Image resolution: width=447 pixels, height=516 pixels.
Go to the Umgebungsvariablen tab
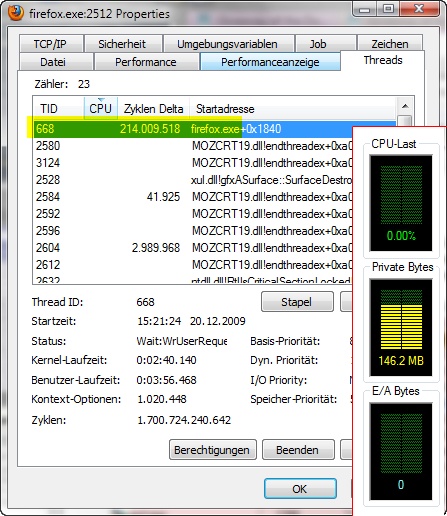[227, 44]
